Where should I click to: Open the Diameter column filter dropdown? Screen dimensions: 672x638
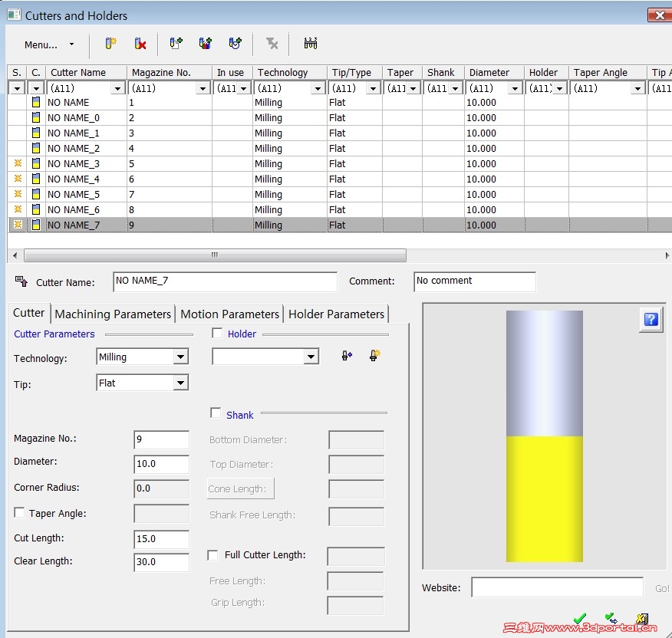(x=515, y=89)
